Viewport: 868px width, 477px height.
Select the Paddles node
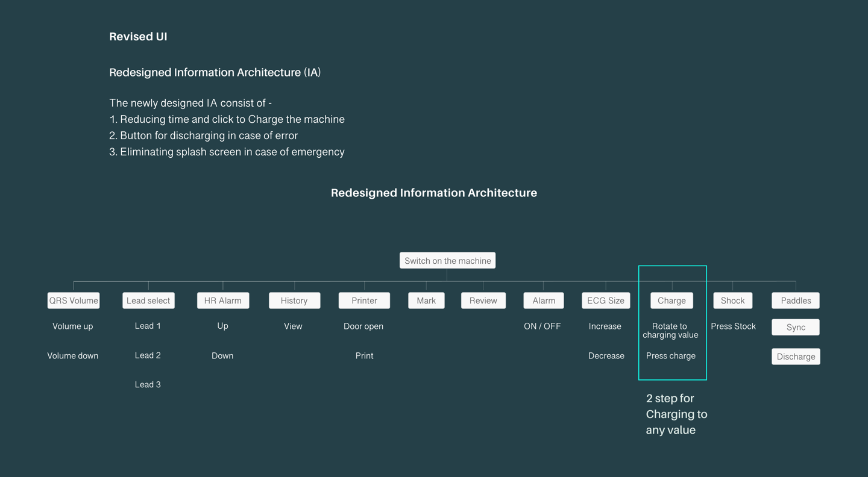point(796,301)
